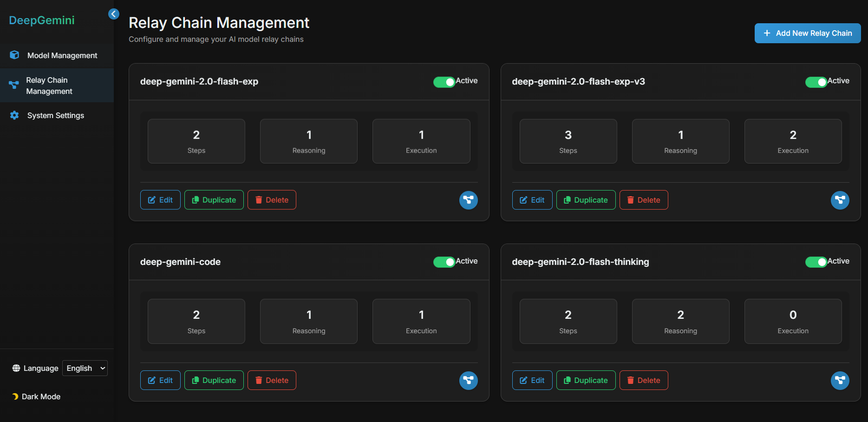Click the flow diagram icon on deep-gemini-code card
This screenshot has width=868, height=422.
(468, 381)
